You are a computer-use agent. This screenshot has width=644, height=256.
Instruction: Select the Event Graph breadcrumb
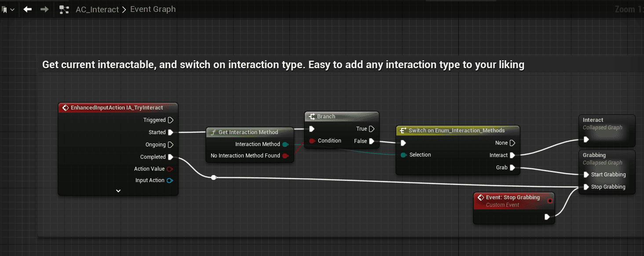coord(153,9)
